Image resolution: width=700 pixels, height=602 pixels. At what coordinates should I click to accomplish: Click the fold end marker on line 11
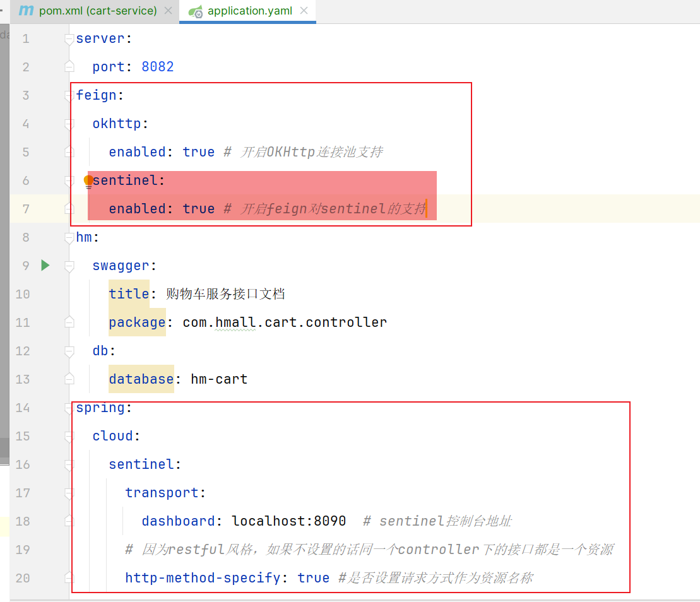click(x=69, y=322)
